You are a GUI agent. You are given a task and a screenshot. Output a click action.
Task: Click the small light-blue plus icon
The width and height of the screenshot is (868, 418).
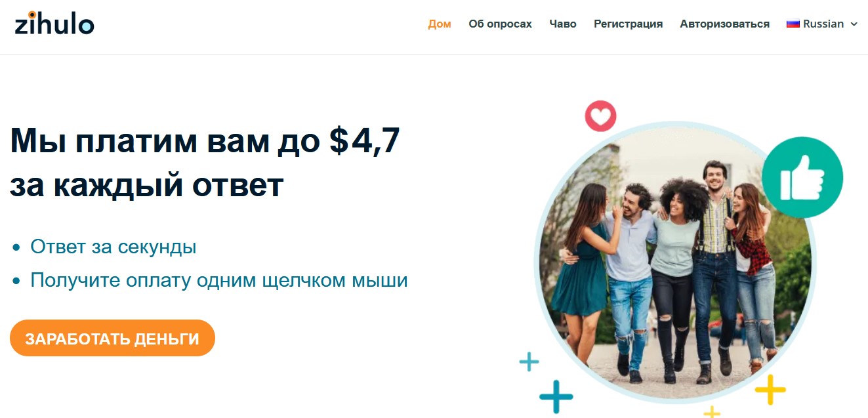(529, 362)
